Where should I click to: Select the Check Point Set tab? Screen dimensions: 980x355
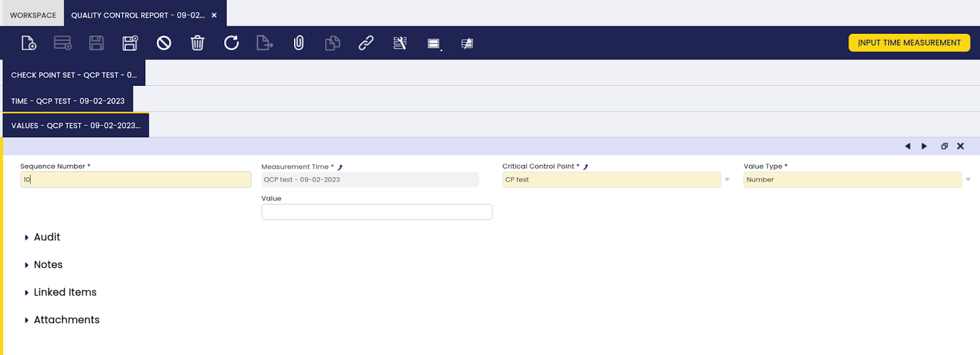[x=73, y=75]
